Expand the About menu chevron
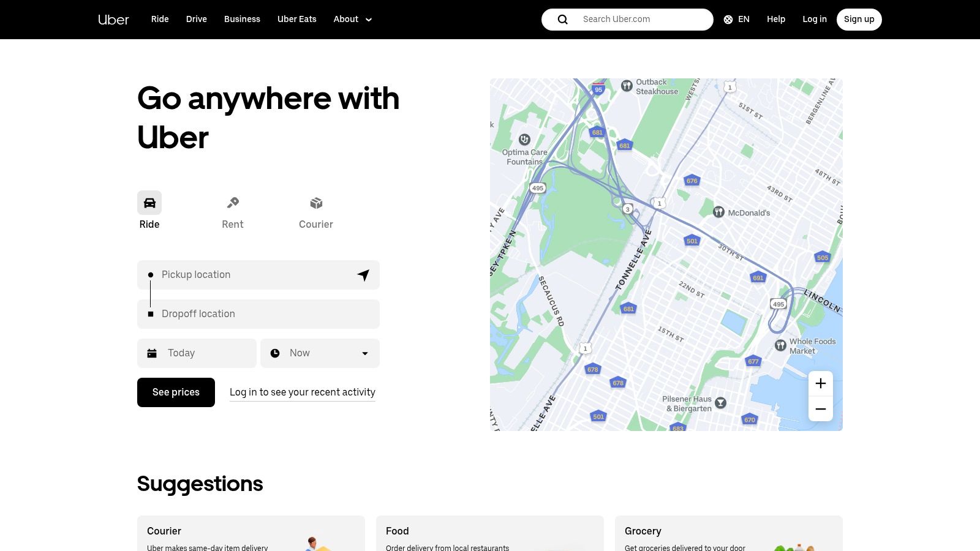Screen dimensions: 980x551 [x=368, y=20]
